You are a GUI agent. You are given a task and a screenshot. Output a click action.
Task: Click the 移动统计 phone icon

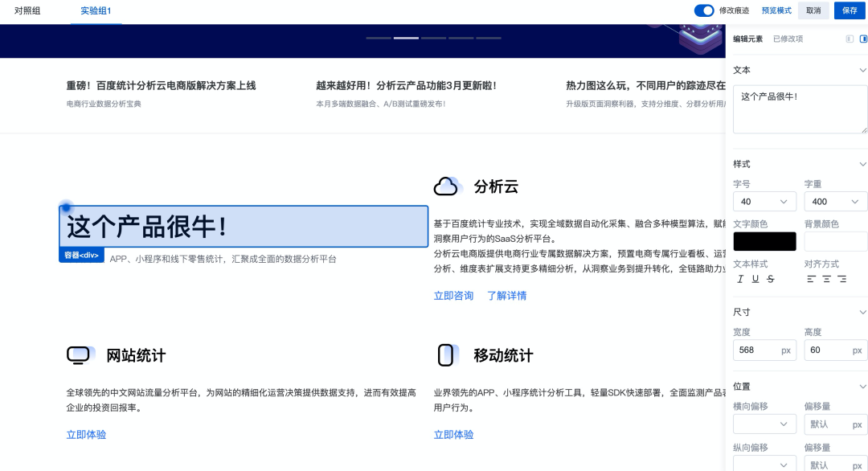point(448,355)
